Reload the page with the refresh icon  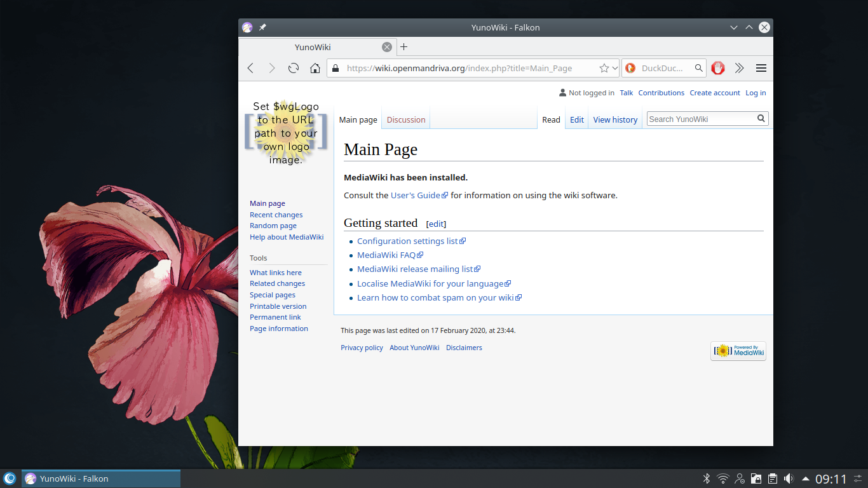[x=294, y=68]
